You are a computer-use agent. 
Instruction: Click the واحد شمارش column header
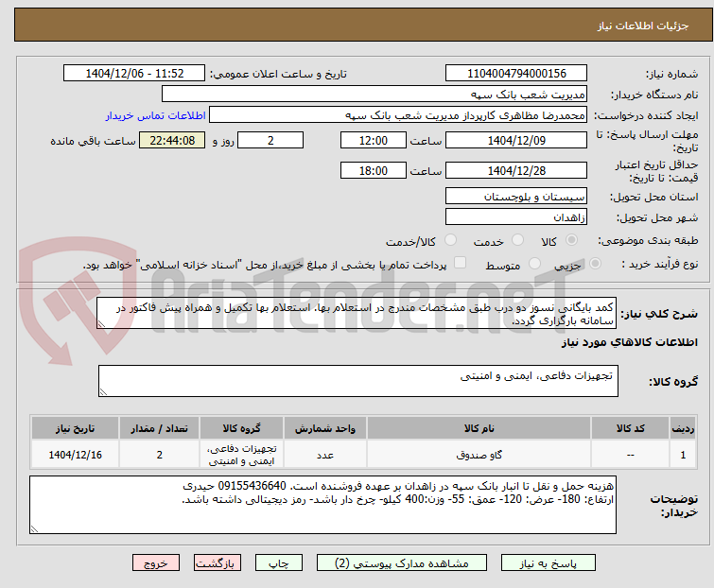[325, 428]
